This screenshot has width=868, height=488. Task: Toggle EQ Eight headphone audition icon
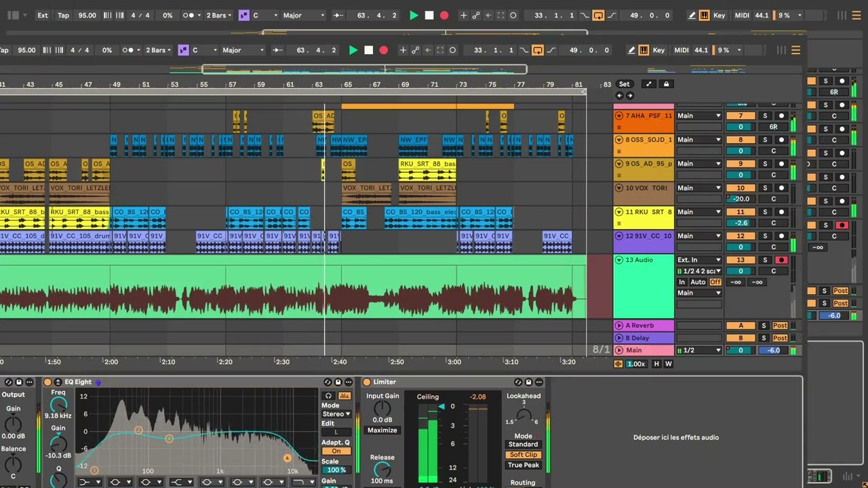point(328,396)
